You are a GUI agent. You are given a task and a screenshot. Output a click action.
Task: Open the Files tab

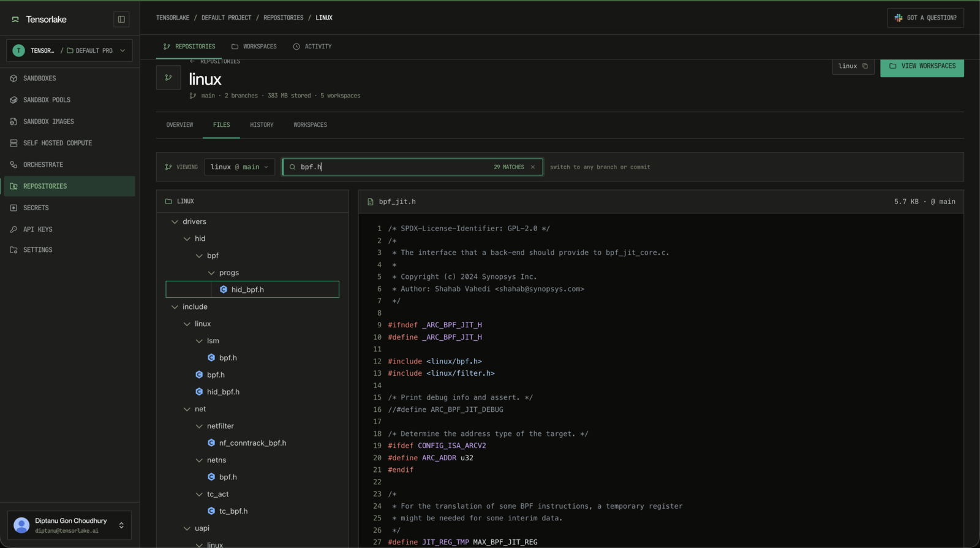(x=222, y=125)
